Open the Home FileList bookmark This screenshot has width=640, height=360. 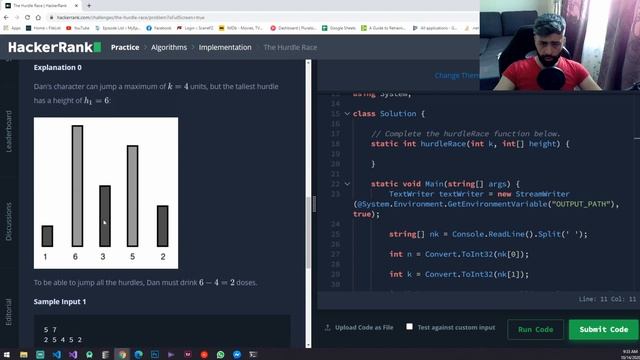pyautogui.click(x=43, y=28)
